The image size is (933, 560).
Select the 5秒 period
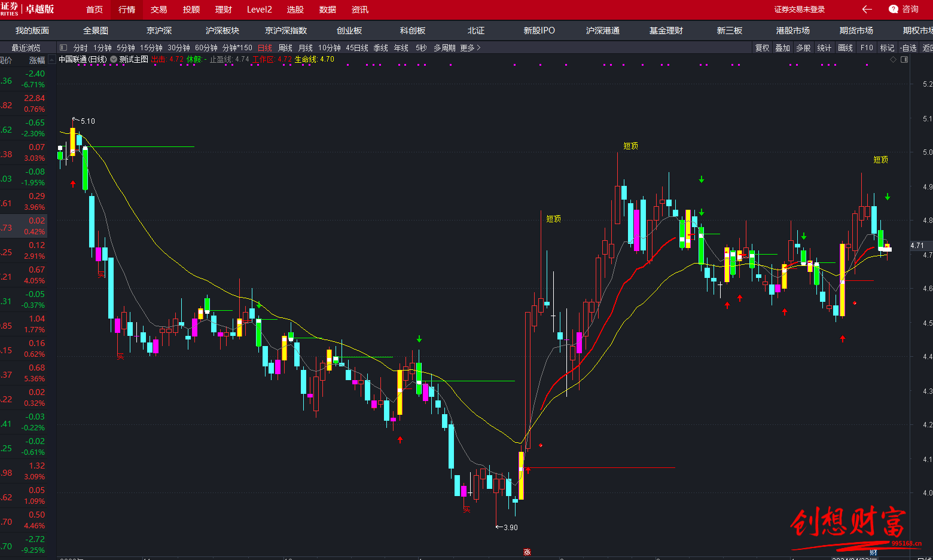point(421,48)
